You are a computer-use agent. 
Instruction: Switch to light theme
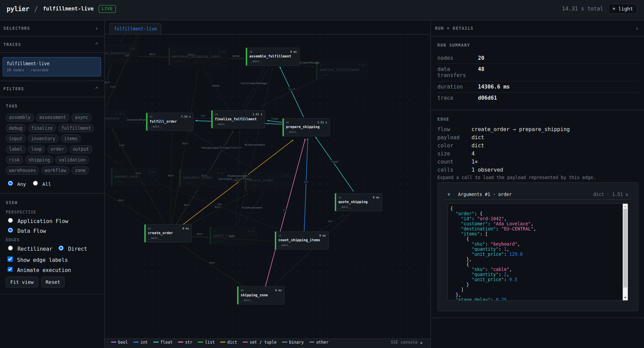point(622,9)
